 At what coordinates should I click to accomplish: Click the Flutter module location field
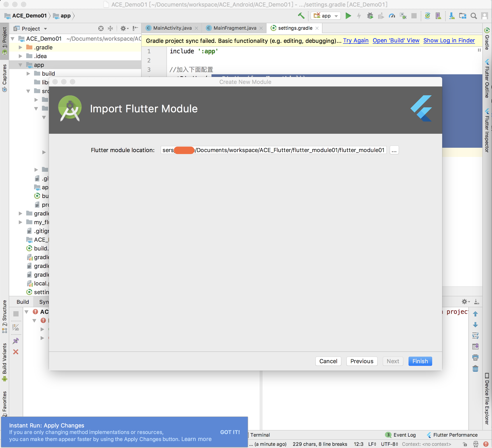coord(273,150)
